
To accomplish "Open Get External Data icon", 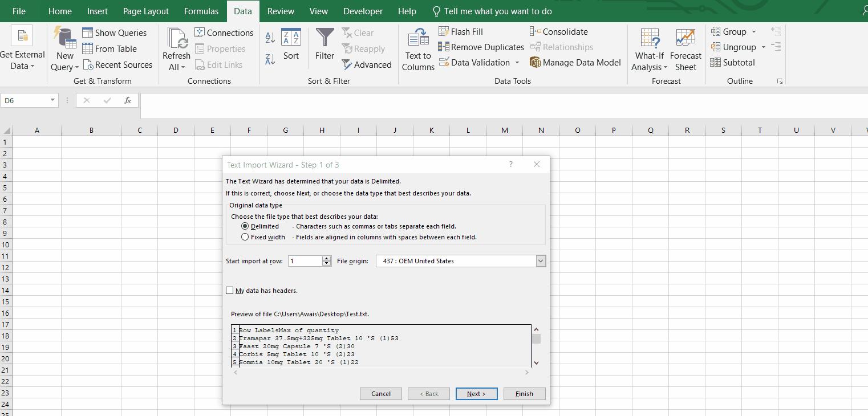I will point(22,35).
